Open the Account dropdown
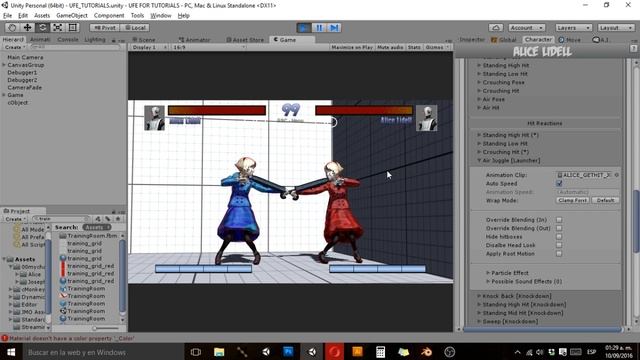 pyautogui.click(x=527, y=28)
